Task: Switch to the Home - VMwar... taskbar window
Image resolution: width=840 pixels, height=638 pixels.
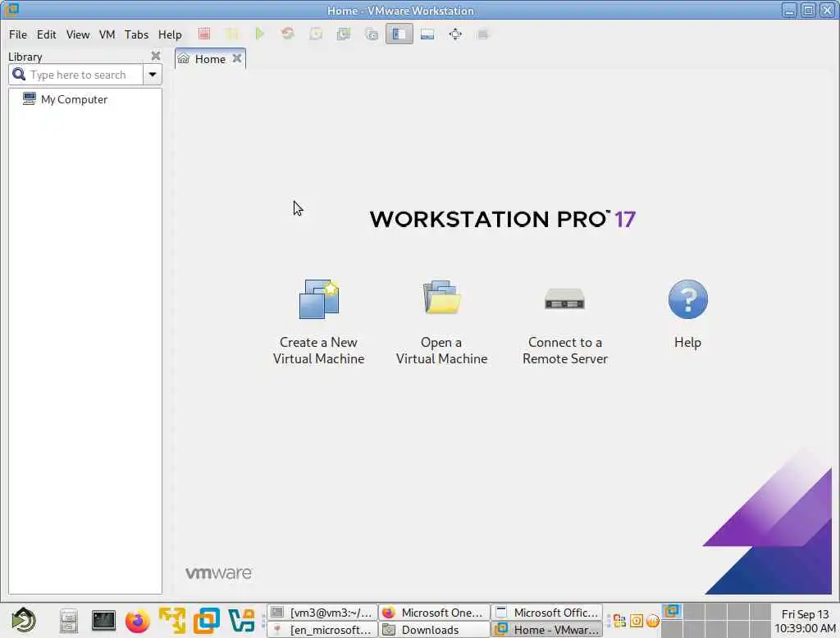Action: tap(546, 630)
